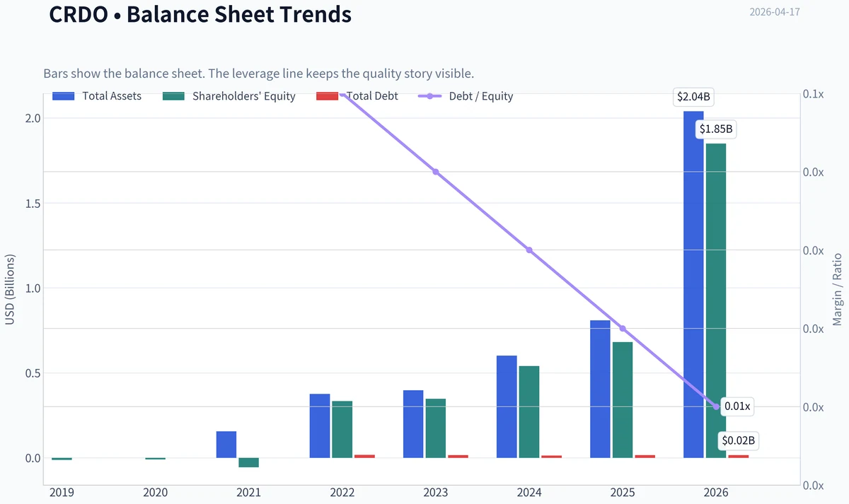The width and height of the screenshot is (849, 504).
Task: Click the $0.02B data label
Action: point(739,441)
